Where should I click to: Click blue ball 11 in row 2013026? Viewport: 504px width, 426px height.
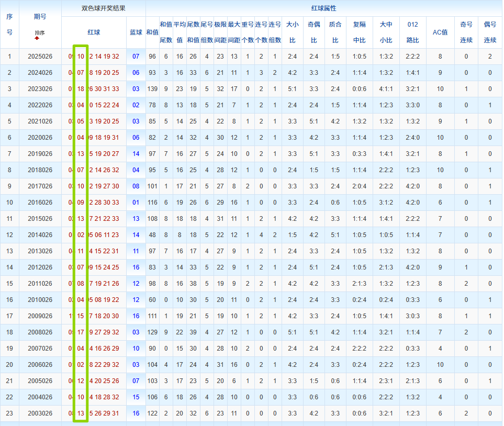tap(136, 251)
